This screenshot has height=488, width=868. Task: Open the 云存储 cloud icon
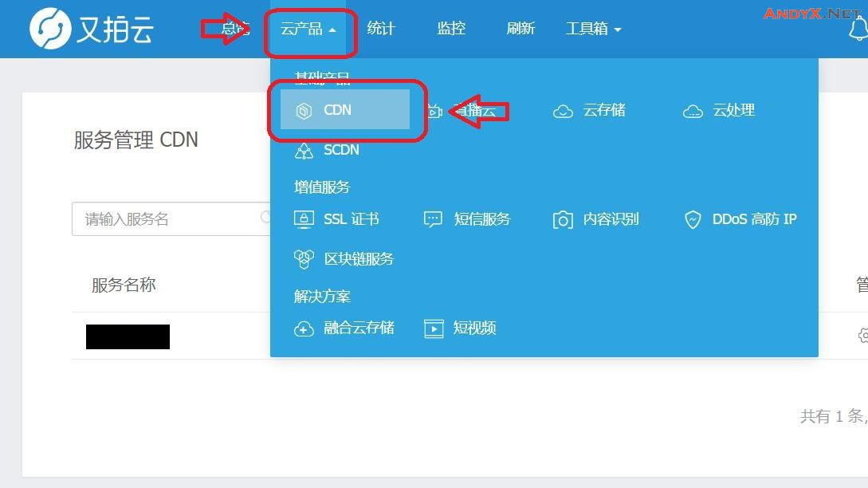563,112
